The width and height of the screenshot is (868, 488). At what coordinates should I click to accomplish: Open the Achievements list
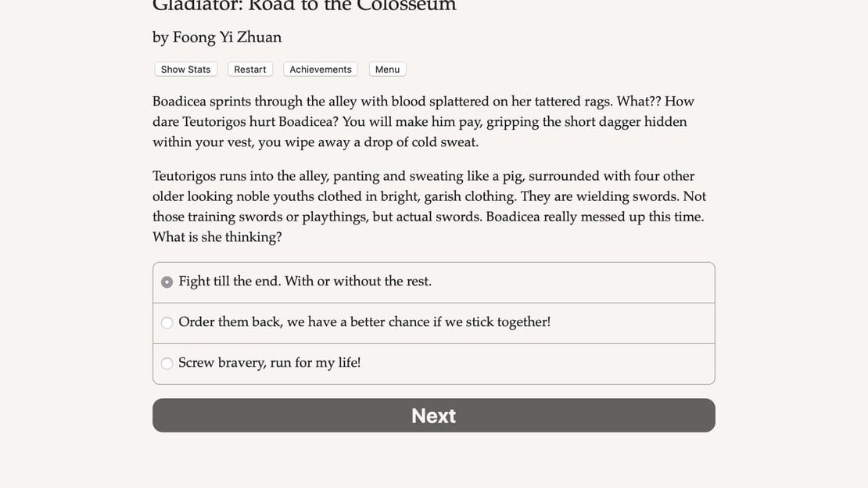pos(321,70)
